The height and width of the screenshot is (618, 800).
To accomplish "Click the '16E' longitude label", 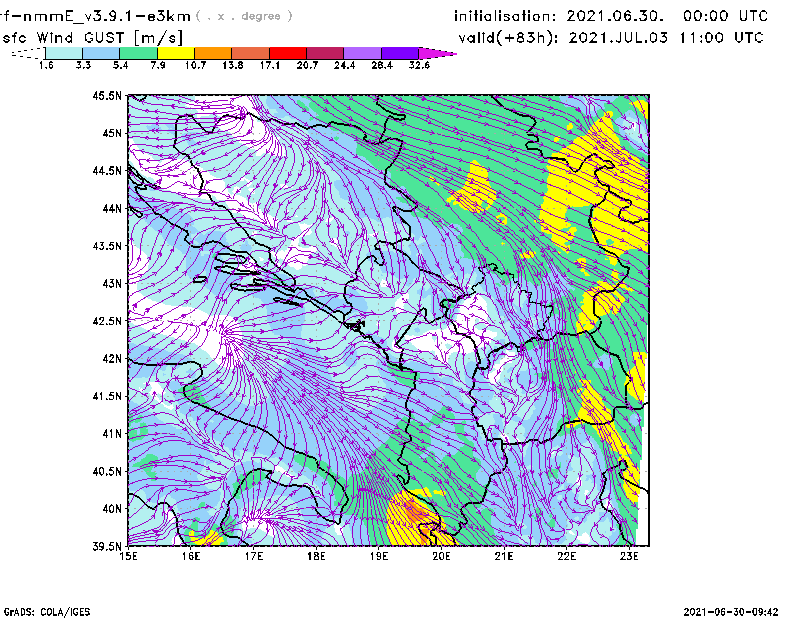I will [x=191, y=556].
